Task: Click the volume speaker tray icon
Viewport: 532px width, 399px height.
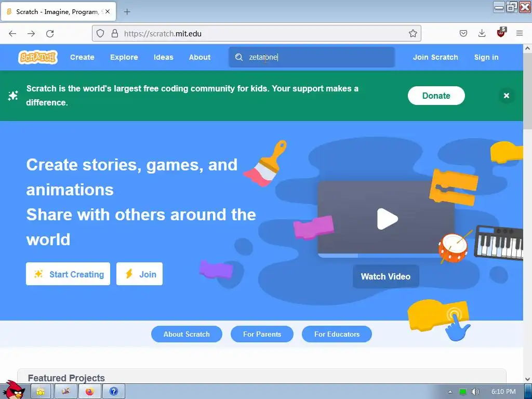Action: (475, 392)
